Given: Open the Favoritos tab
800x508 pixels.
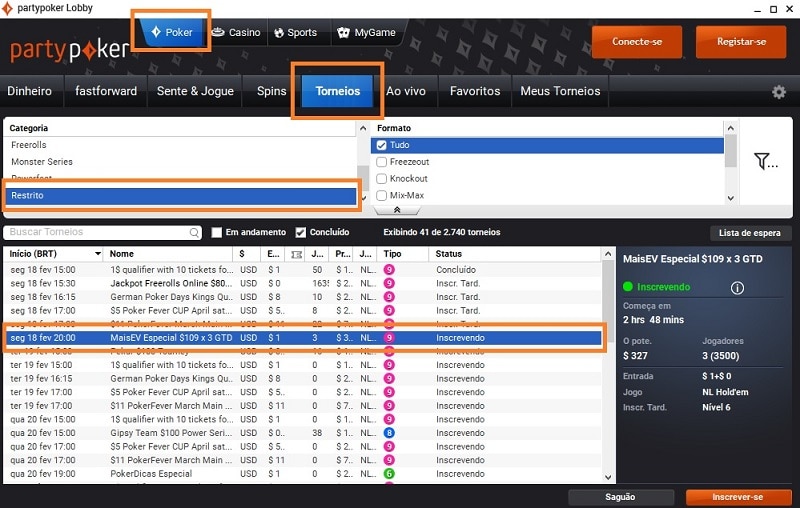Looking at the screenshot, I should (x=475, y=91).
